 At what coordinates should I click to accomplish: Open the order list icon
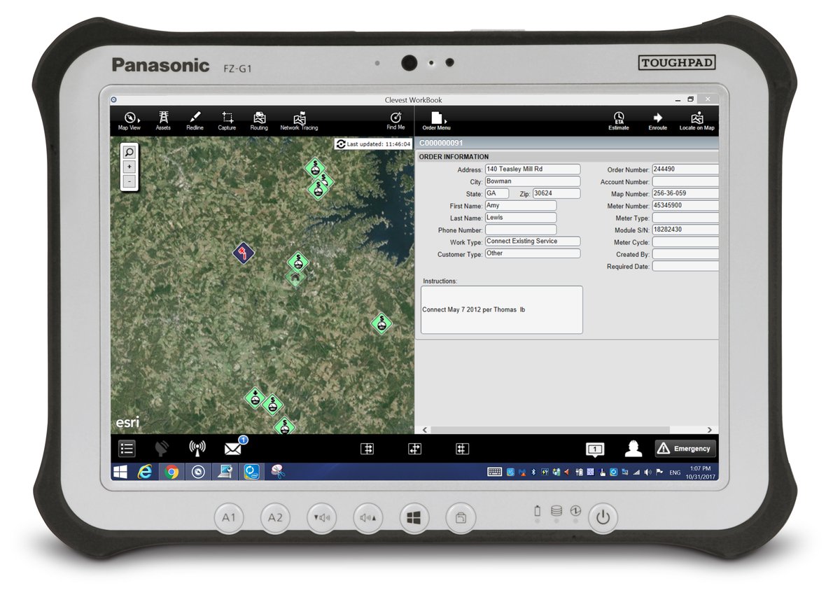(127, 449)
